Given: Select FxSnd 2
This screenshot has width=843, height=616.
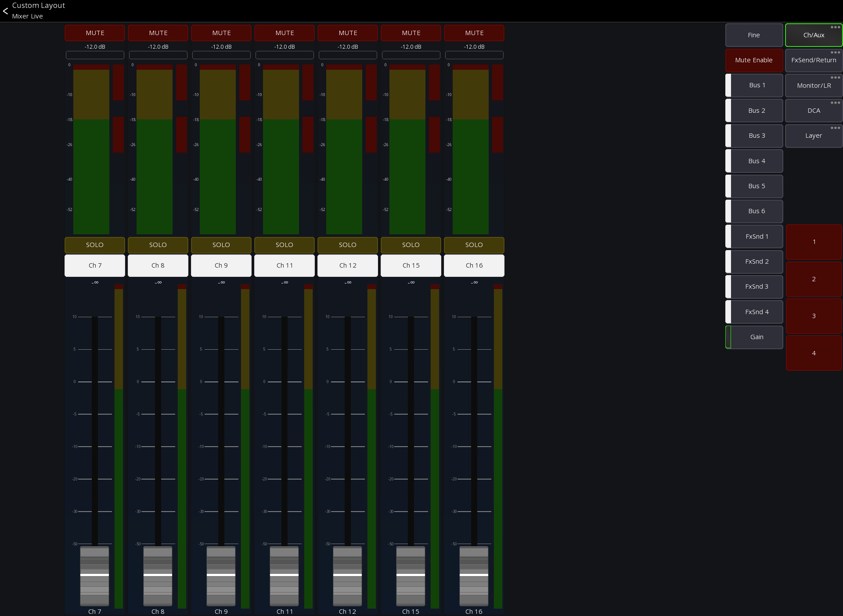Looking at the screenshot, I should tap(754, 261).
